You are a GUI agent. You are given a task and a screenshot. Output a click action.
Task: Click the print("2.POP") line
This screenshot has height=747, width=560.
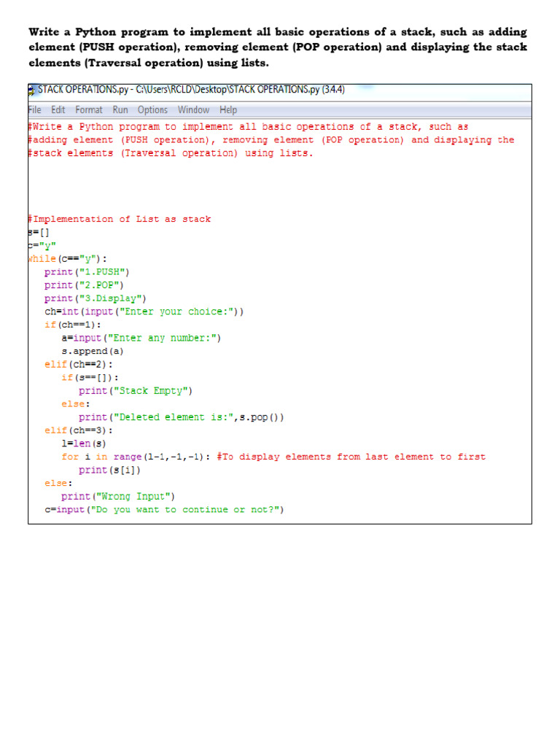coord(84,285)
